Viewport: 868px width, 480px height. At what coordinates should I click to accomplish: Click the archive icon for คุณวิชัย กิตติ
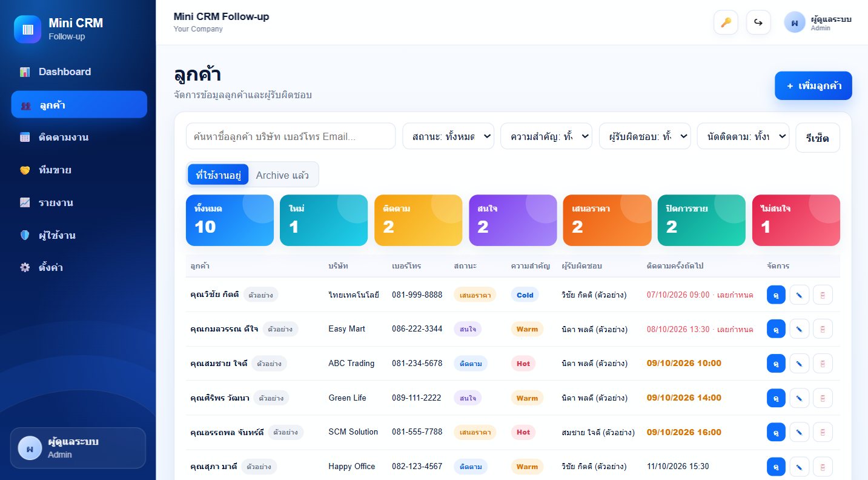pyautogui.click(x=823, y=295)
